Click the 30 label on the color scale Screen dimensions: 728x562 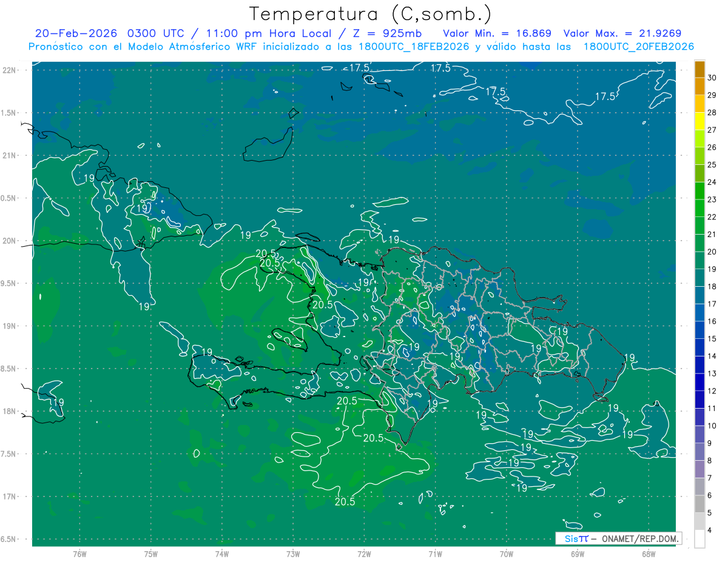coord(712,78)
